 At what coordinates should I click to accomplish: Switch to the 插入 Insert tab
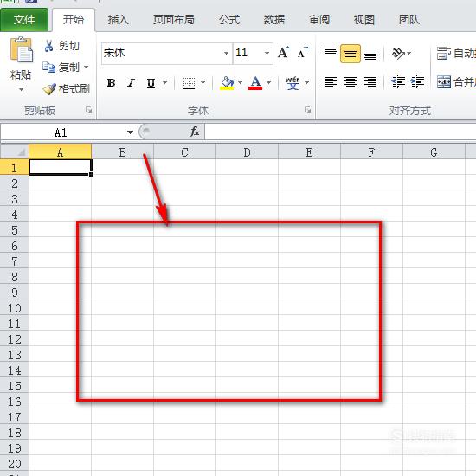(x=118, y=20)
